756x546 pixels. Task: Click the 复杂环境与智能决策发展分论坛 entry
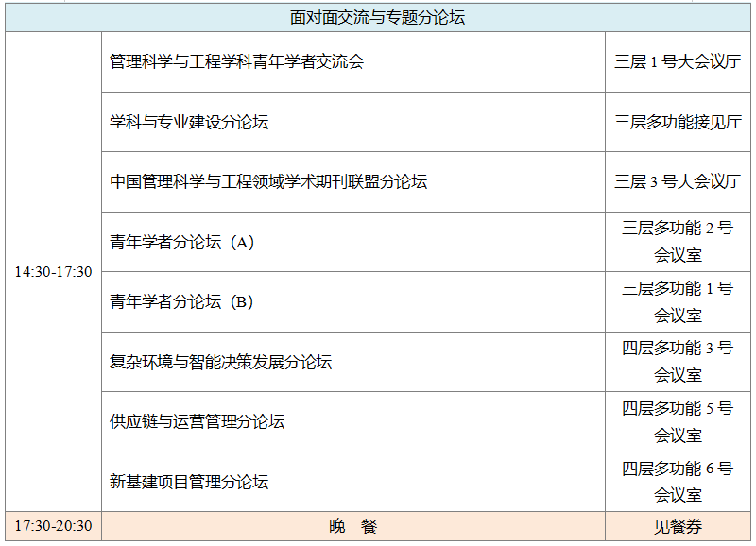[221, 363]
